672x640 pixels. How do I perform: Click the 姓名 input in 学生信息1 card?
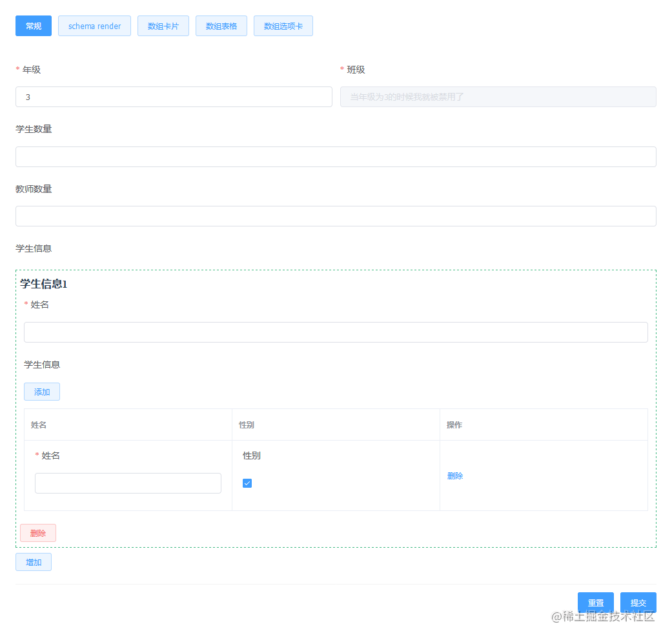(x=335, y=332)
